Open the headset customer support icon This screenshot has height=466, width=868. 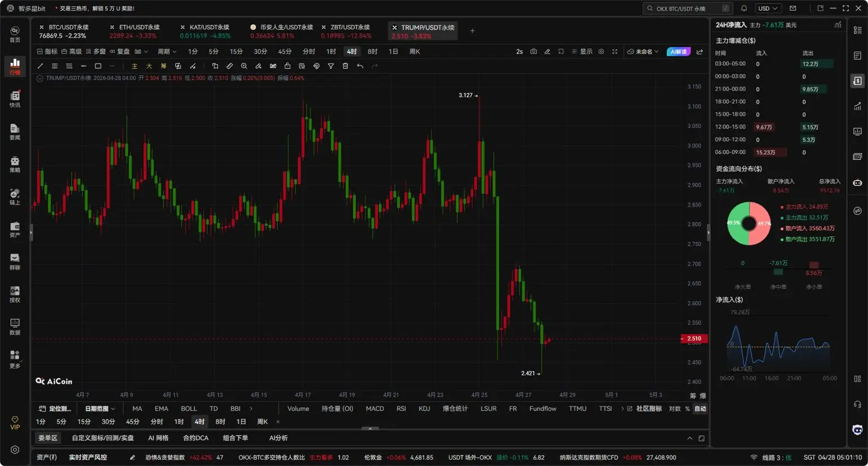coord(857,404)
